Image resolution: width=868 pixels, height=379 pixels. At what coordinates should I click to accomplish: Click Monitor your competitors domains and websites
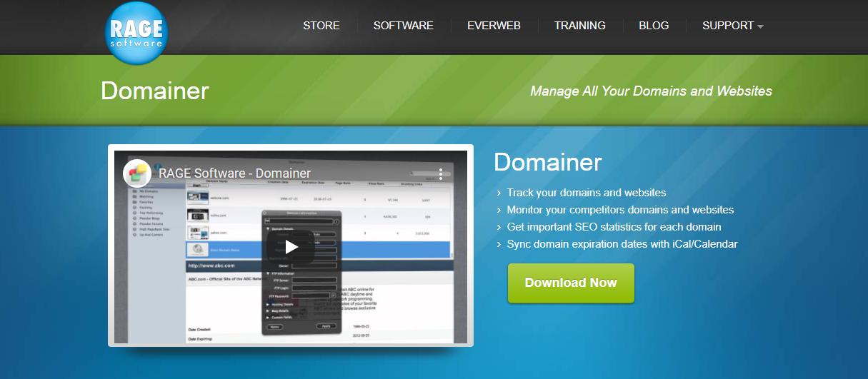620,210
